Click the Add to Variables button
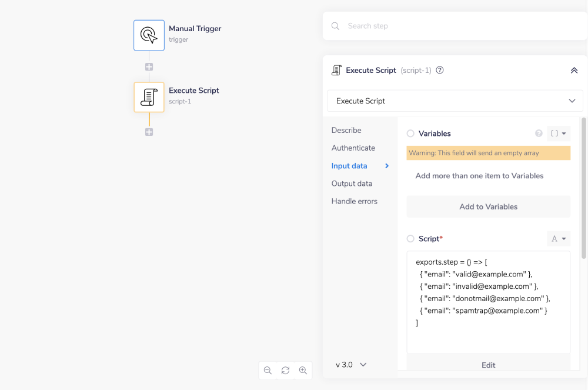The image size is (588, 390). (x=488, y=207)
